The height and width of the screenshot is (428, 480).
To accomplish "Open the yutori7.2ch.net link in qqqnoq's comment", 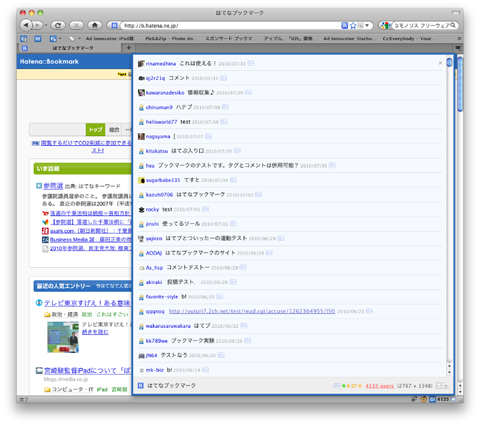I will coord(252,311).
